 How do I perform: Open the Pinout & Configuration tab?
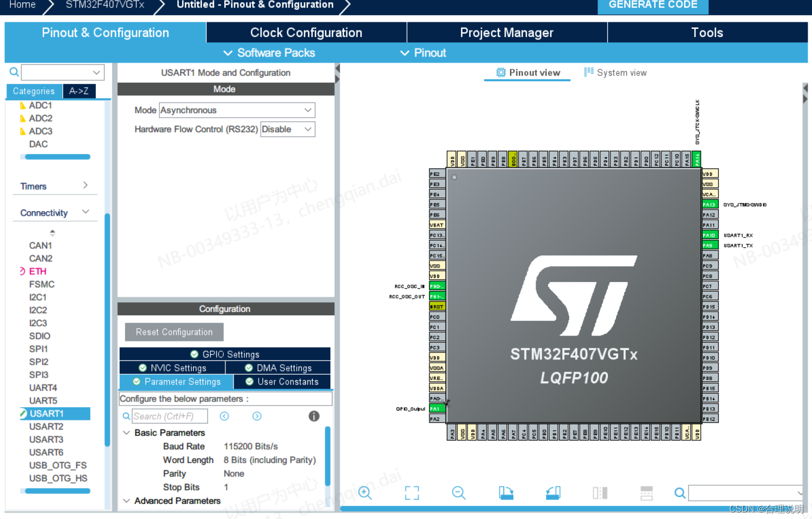click(x=106, y=33)
